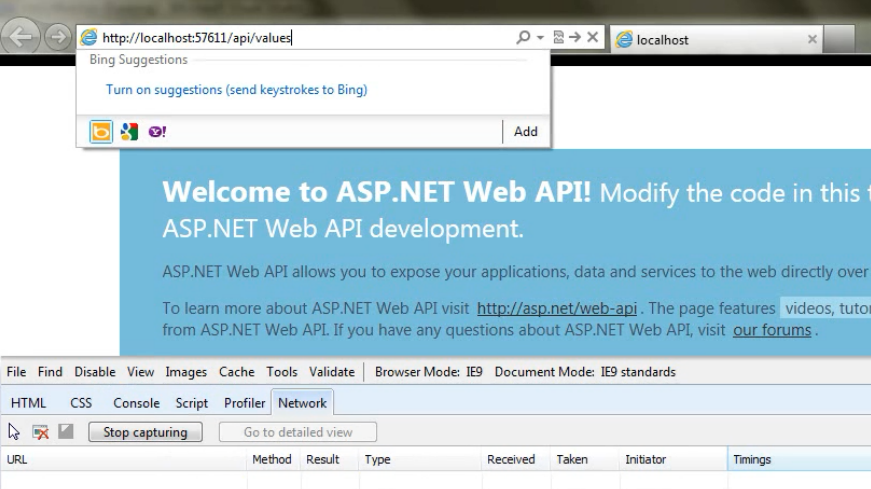Screen dimensions: 871x489
Task: Select the Bing search provider icon
Action: click(x=101, y=132)
